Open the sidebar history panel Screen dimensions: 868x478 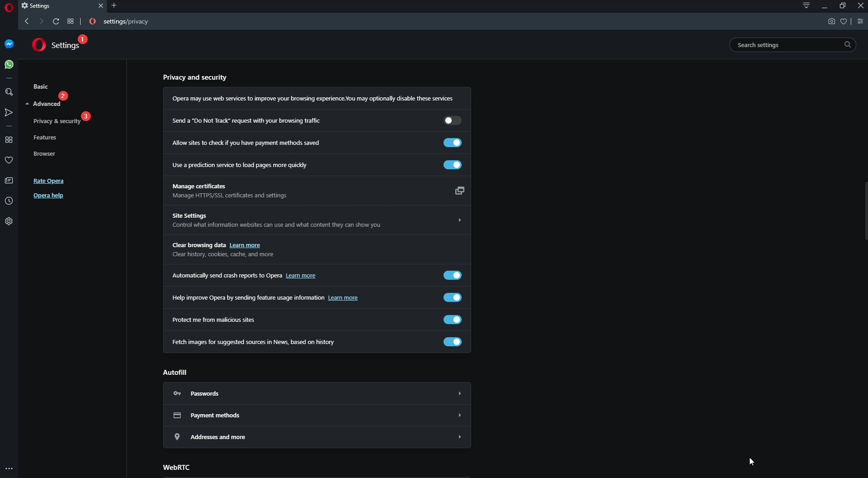pyautogui.click(x=9, y=201)
